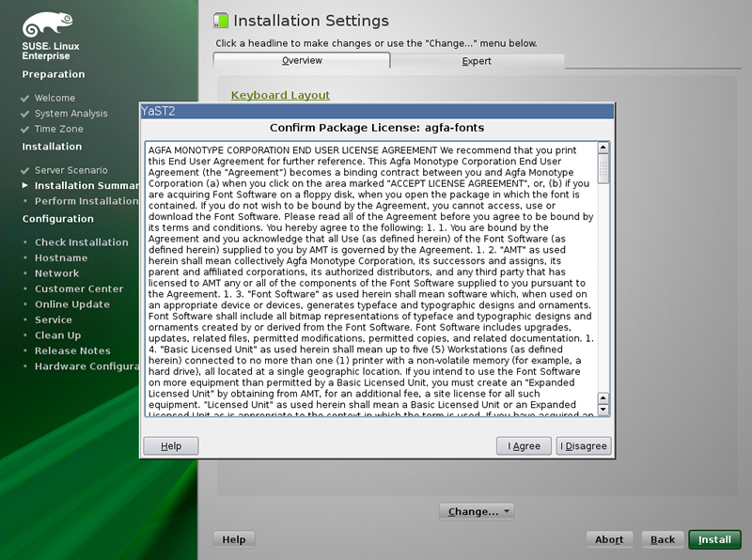Click inside the license agreement text area
The height and width of the screenshot is (560, 752).
(x=371, y=279)
